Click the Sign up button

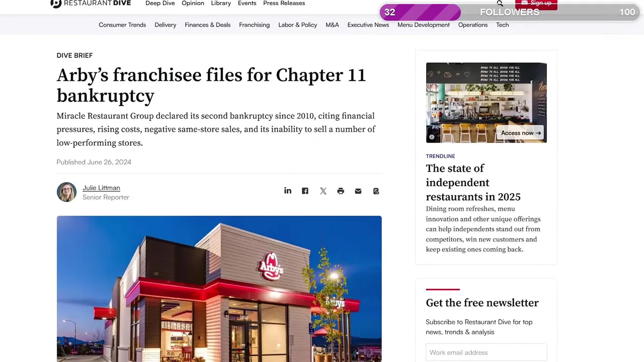point(536,4)
